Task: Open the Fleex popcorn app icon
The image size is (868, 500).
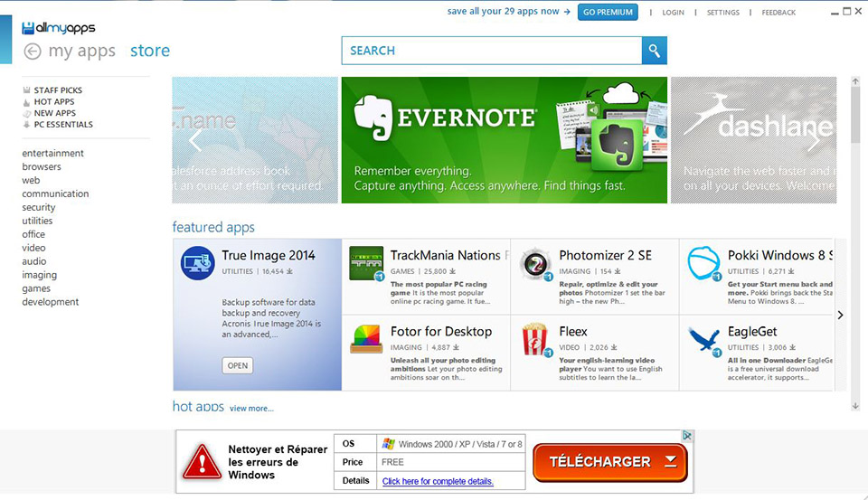Action: click(536, 339)
